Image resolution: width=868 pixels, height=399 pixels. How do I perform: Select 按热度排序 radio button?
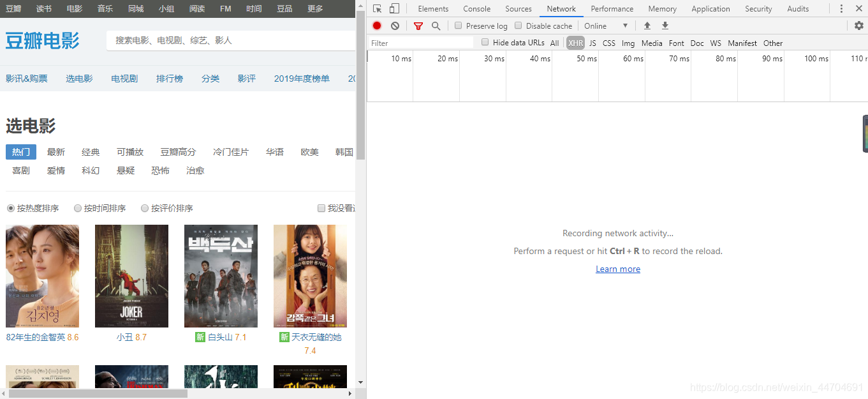[10, 208]
